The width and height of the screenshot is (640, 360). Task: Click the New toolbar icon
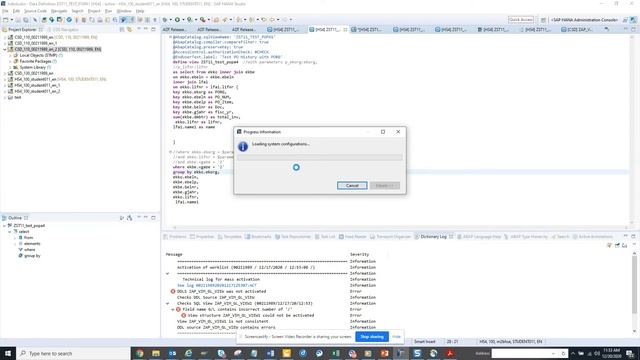pos(5,20)
